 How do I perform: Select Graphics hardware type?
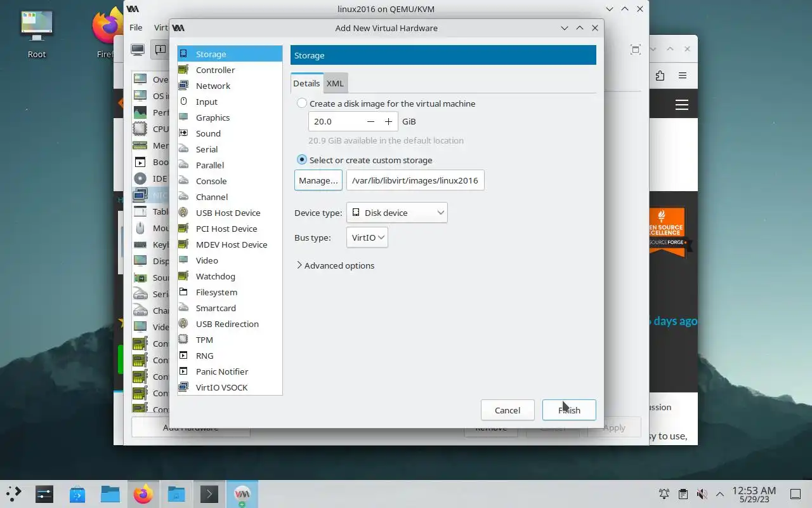point(230,117)
